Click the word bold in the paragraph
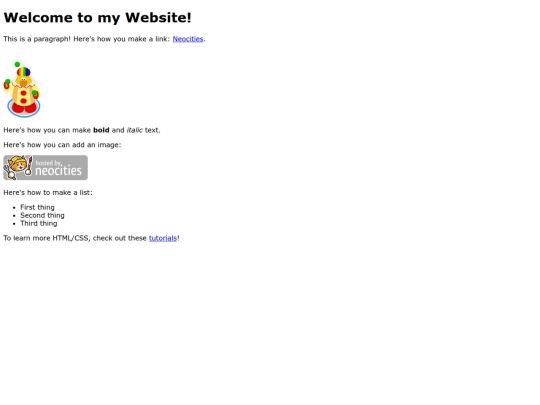 (101, 130)
